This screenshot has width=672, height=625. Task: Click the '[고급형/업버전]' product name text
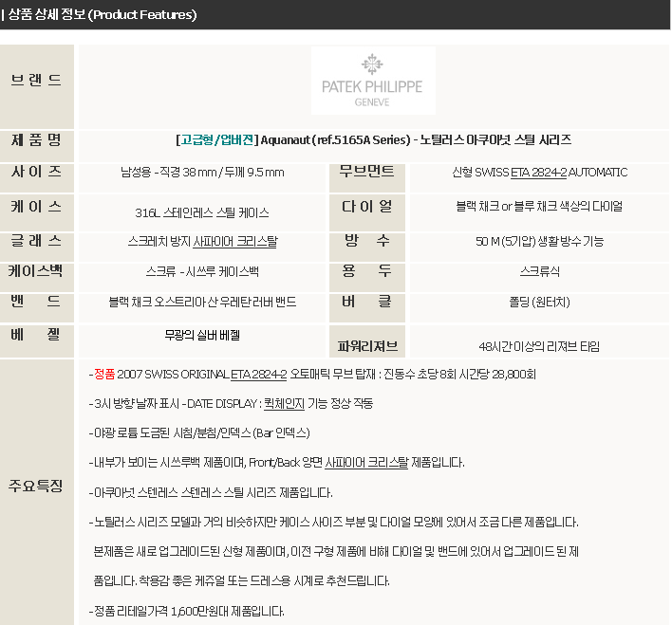pyautogui.click(x=216, y=139)
